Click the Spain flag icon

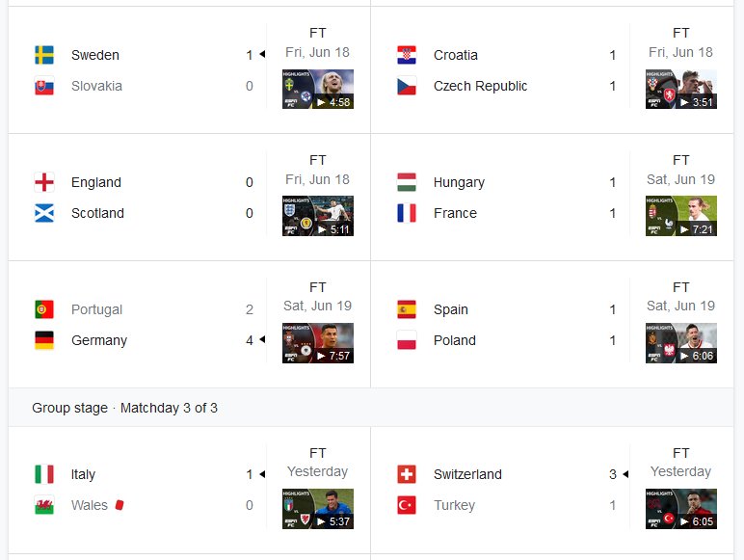(407, 309)
